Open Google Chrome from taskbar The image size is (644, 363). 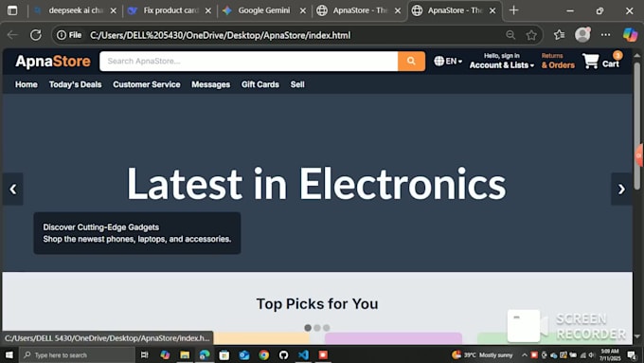[264, 354]
